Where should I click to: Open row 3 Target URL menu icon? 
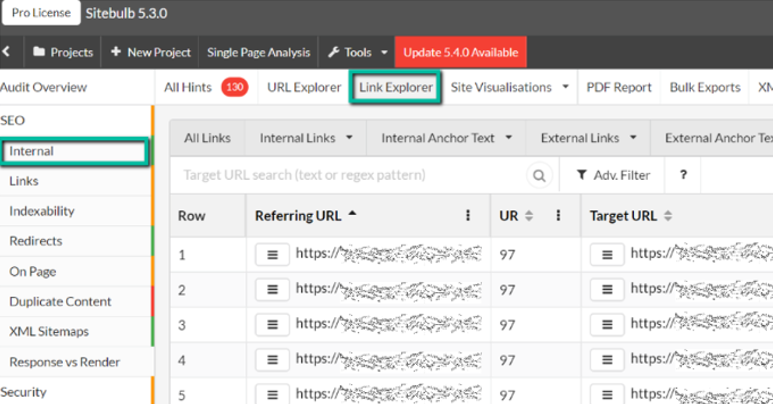click(x=606, y=324)
